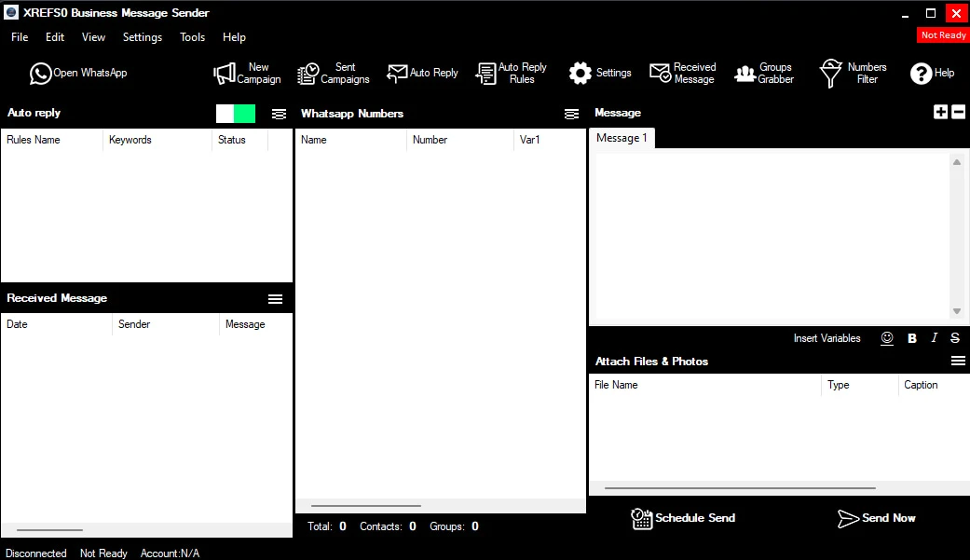Open the Whatsapp Numbers panel menu
The width and height of the screenshot is (970, 560).
click(571, 114)
